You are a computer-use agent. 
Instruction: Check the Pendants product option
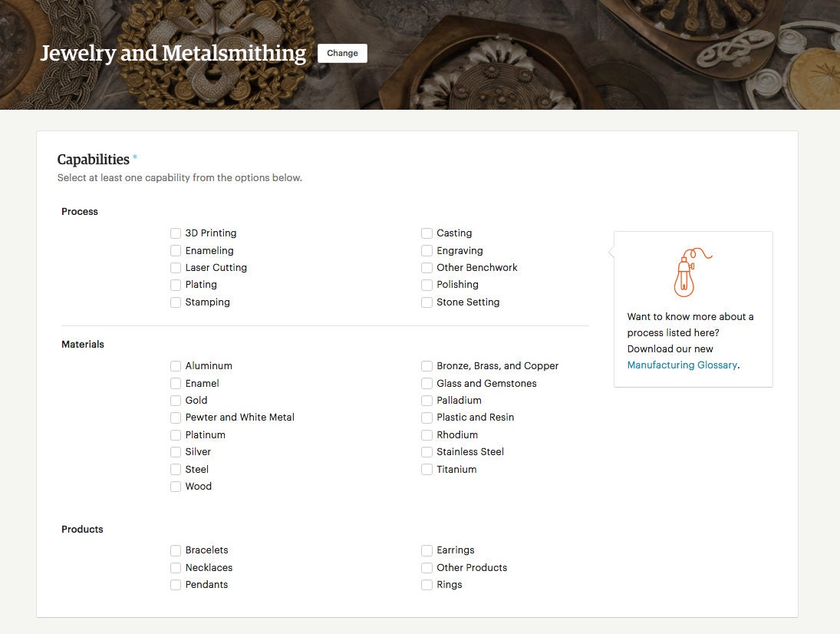(x=176, y=584)
